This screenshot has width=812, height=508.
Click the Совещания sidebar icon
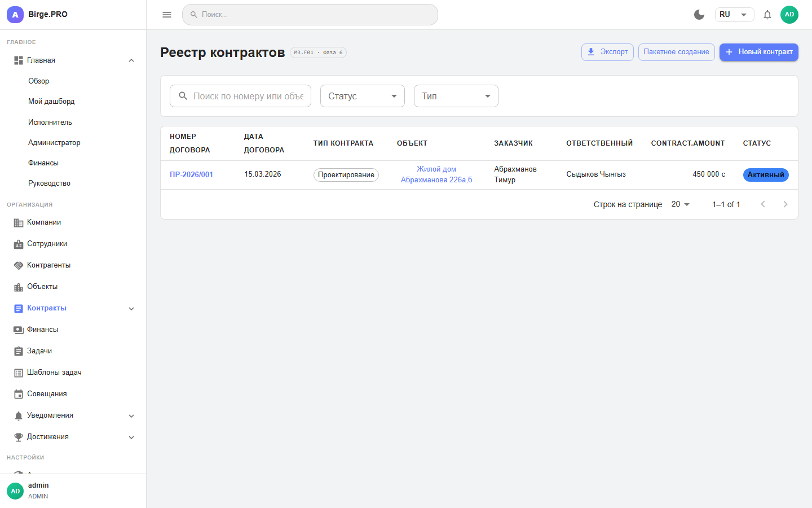(x=16, y=393)
